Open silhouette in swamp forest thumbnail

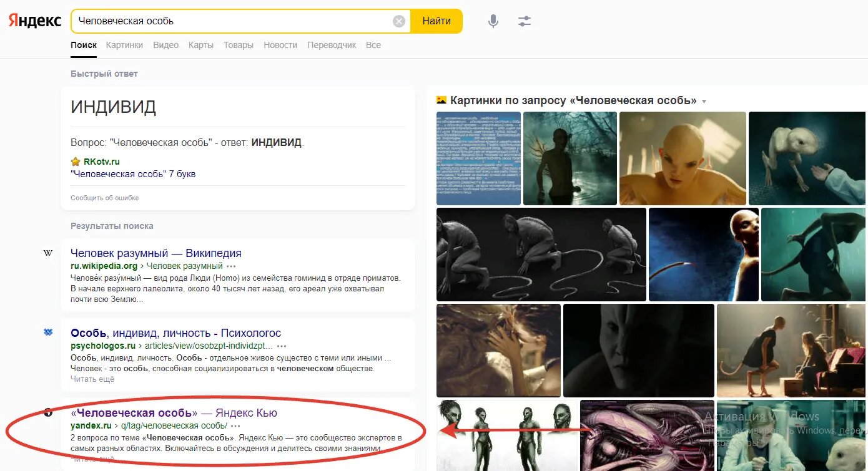point(570,158)
